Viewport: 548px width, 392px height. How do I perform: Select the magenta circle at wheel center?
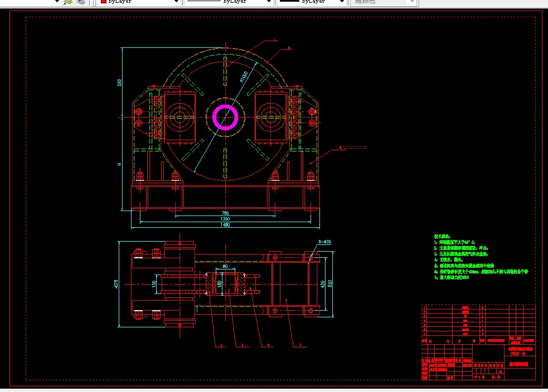point(225,117)
